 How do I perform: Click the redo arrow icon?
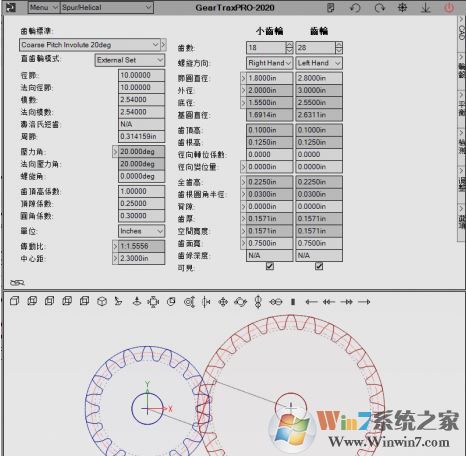379,7
